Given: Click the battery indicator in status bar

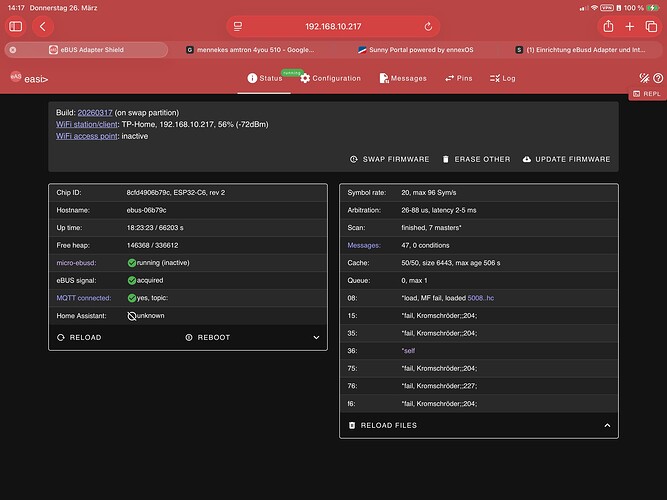Looking at the screenshot, I should tap(653, 8).
